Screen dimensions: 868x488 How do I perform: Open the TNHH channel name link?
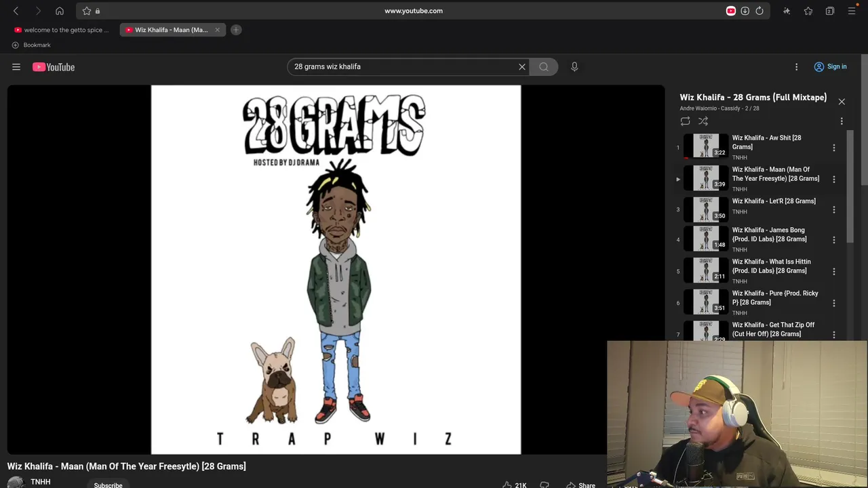(41, 482)
